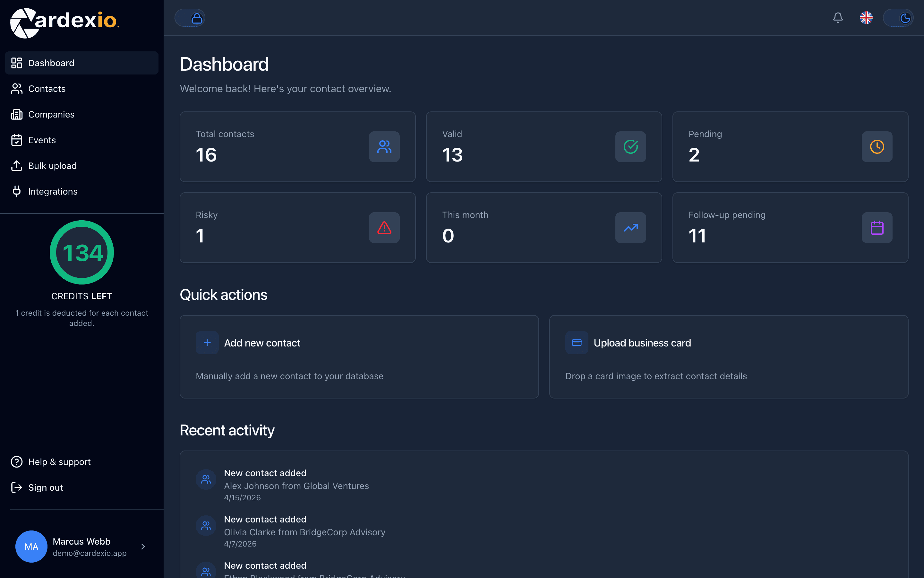Click the icon beside Alex Johnson activity

click(x=206, y=479)
